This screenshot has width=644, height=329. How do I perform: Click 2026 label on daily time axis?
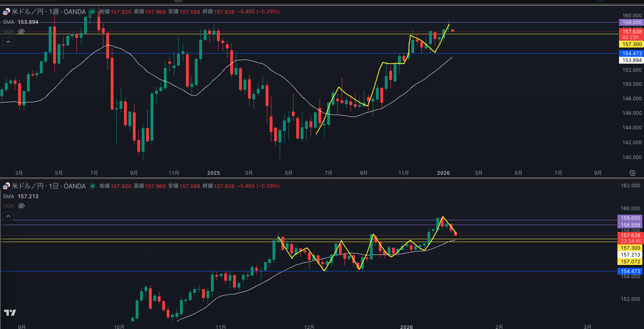[x=407, y=327]
